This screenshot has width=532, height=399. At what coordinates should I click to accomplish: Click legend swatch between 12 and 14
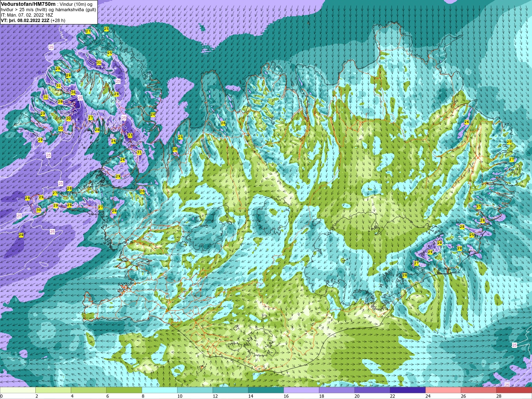(x=230, y=390)
